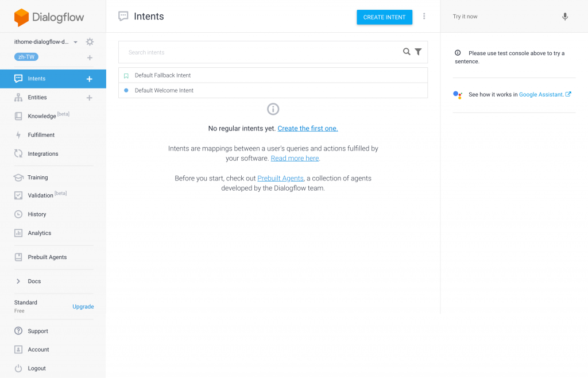Screen dimensions: 588x378
Task: Open the intents filter funnel icon
Action: click(418, 52)
